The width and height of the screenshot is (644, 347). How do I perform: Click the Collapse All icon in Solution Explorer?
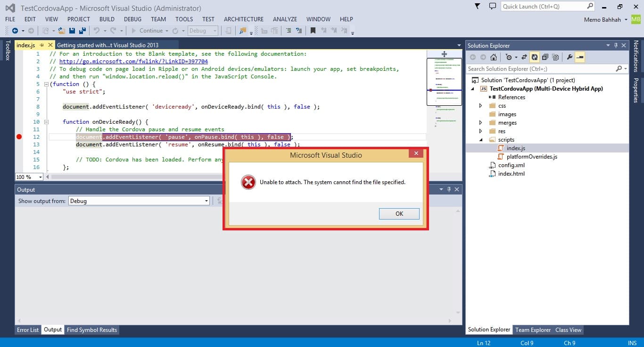pos(545,57)
